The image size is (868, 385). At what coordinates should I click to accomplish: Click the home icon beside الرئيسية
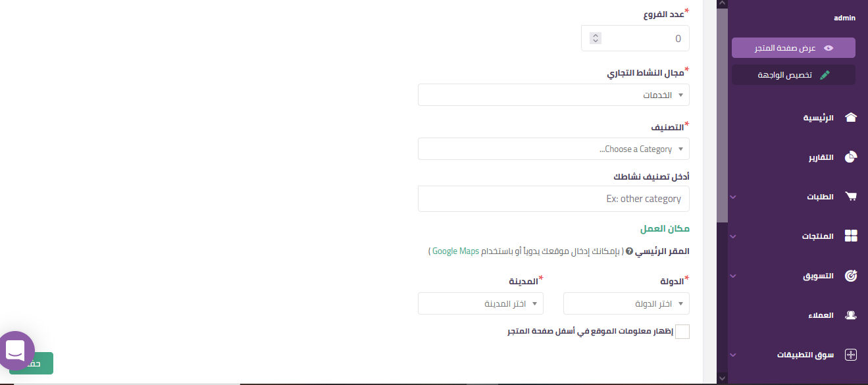pos(850,118)
